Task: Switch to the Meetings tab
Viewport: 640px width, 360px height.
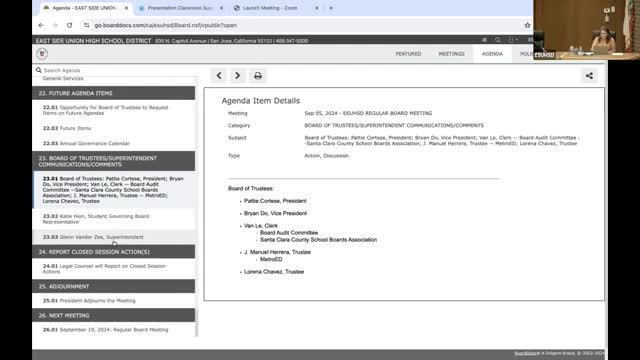Action: coord(451,53)
